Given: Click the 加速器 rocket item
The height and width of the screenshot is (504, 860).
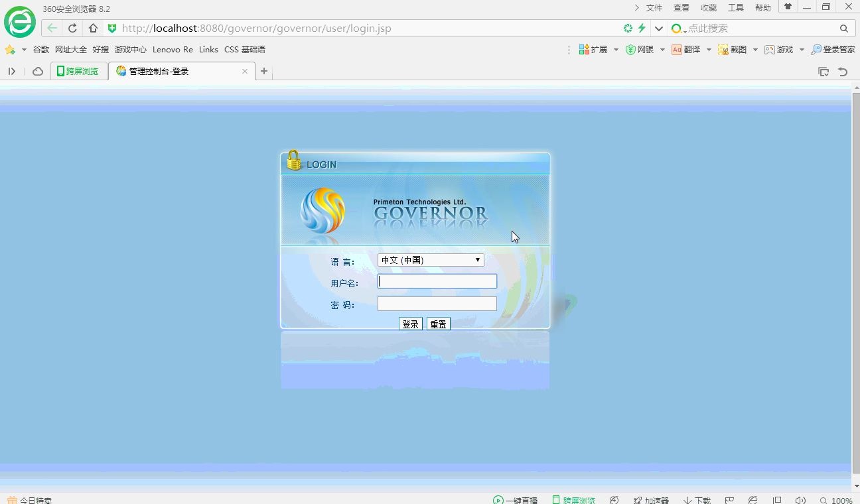Looking at the screenshot, I should pyautogui.click(x=651, y=501).
